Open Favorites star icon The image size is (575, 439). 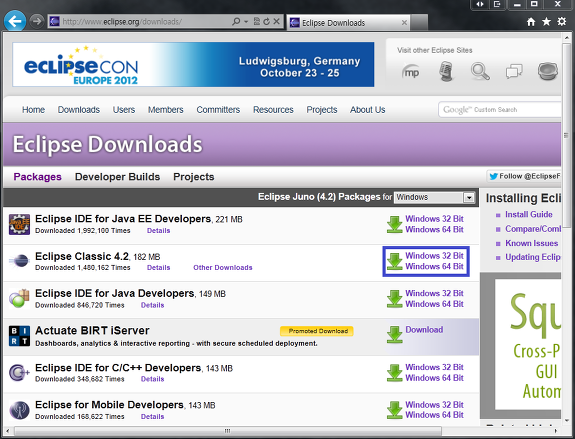click(x=546, y=22)
